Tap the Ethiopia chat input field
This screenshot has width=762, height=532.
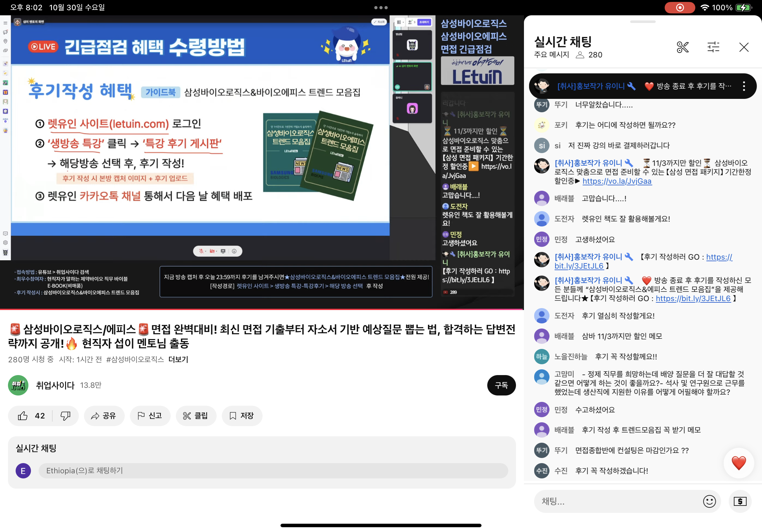(x=273, y=470)
